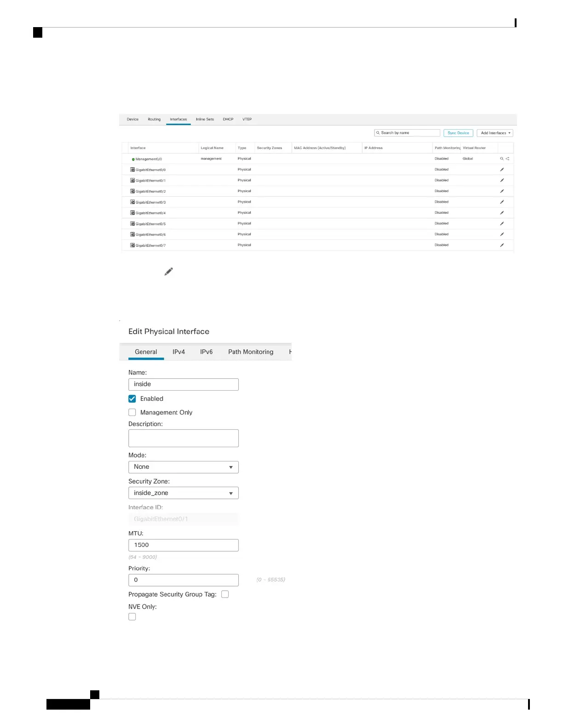Screen dimensions: 563x728
Task: Click the Logical Name column header
Action: coord(212,148)
